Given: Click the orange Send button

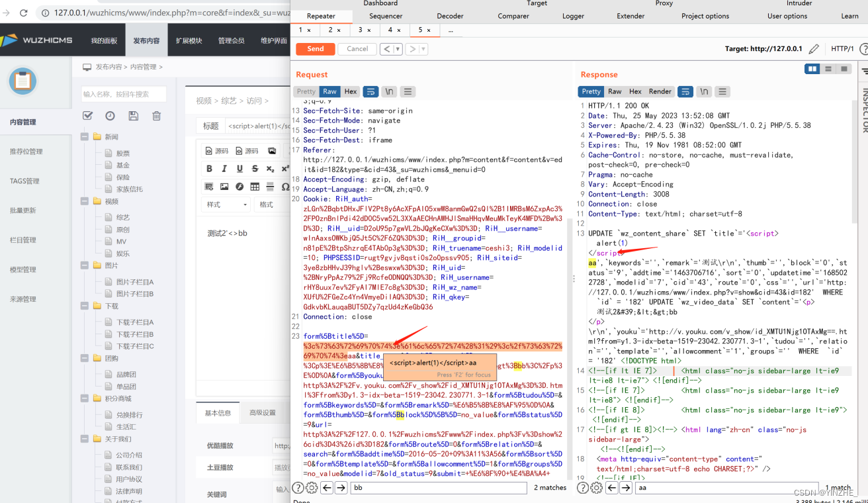Looking at the screenshot, I should [x=316, y=49].
